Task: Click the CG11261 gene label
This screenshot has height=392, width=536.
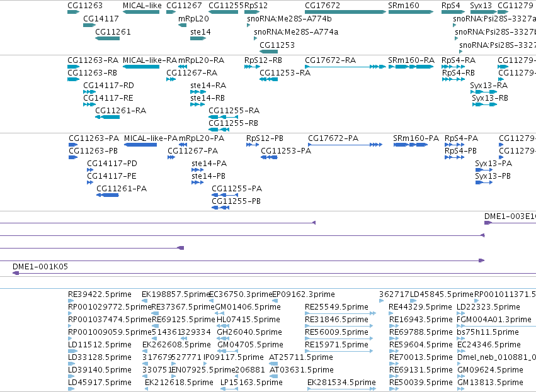Action: click(113, 32)
